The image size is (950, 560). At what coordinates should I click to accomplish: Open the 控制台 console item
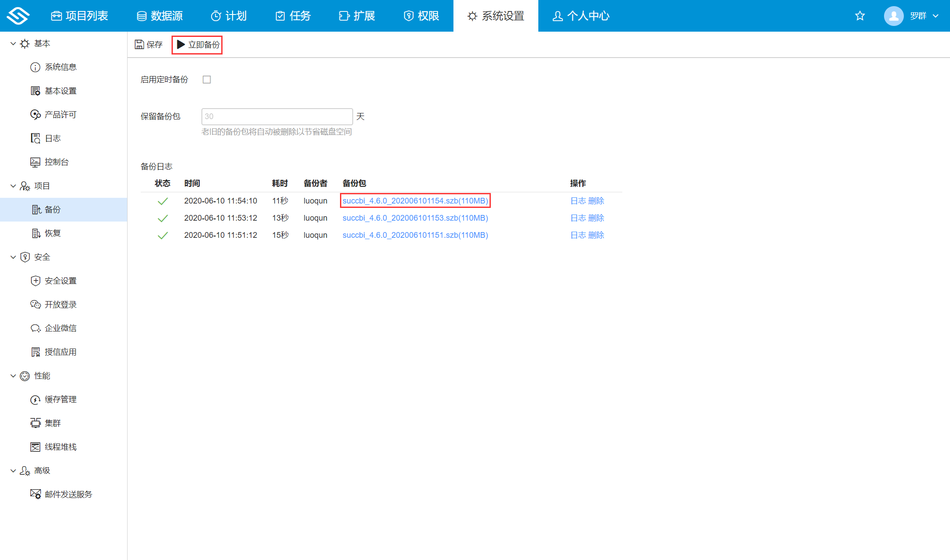(x=56, y=162)
